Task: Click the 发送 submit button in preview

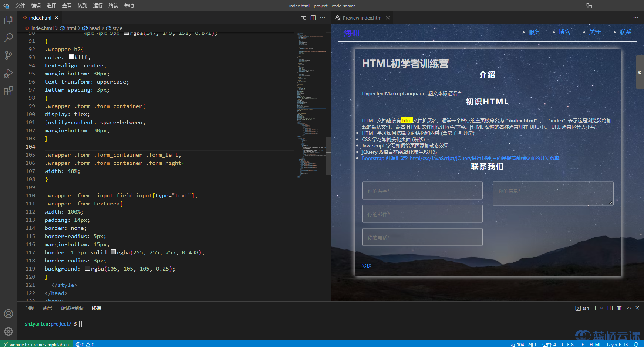Action: pos(367,266)
